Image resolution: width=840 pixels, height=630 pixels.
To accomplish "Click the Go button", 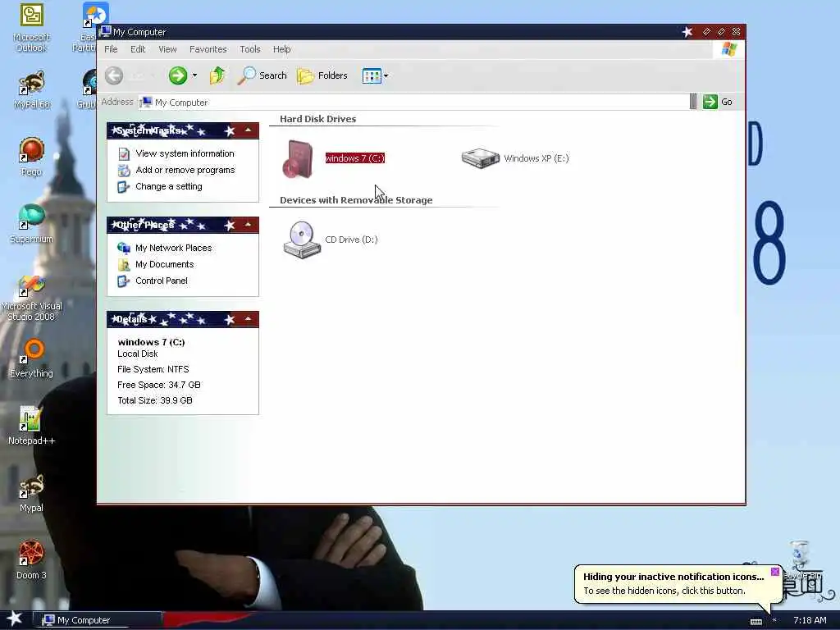I will (719, 102).
